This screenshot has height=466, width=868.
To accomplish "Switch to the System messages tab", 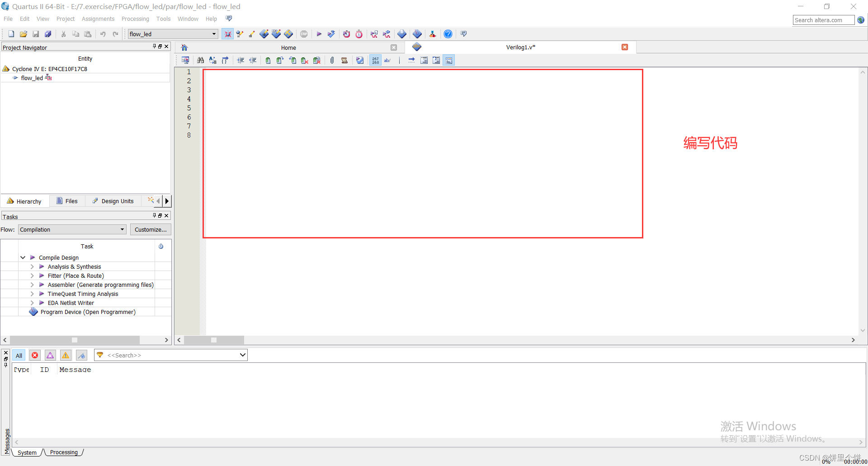I will tap(27, 452).
